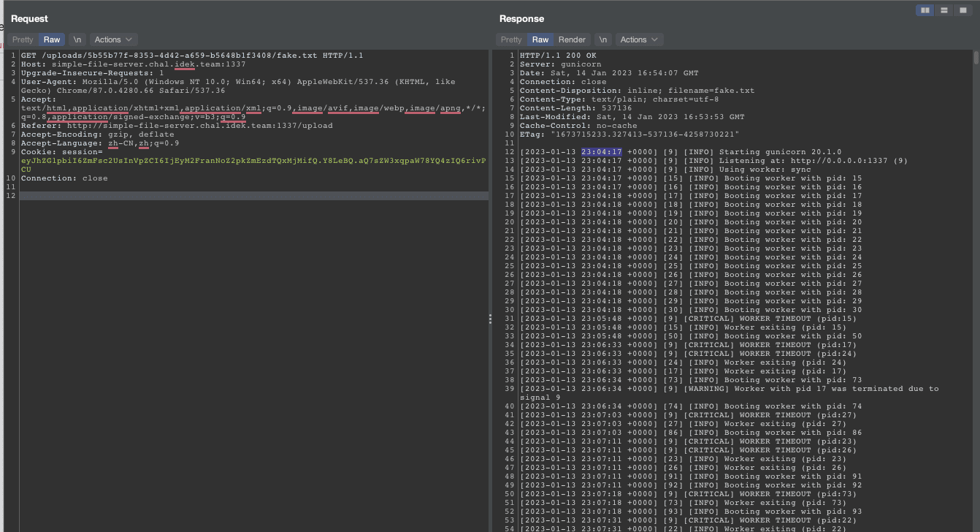
Task: Click the terminated due to signal 9 warning
Action: (729, 393)
